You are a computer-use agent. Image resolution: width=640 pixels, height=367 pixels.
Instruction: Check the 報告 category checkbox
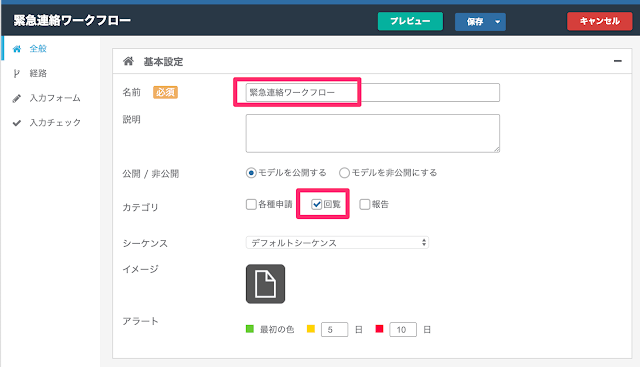coord(364,204)
